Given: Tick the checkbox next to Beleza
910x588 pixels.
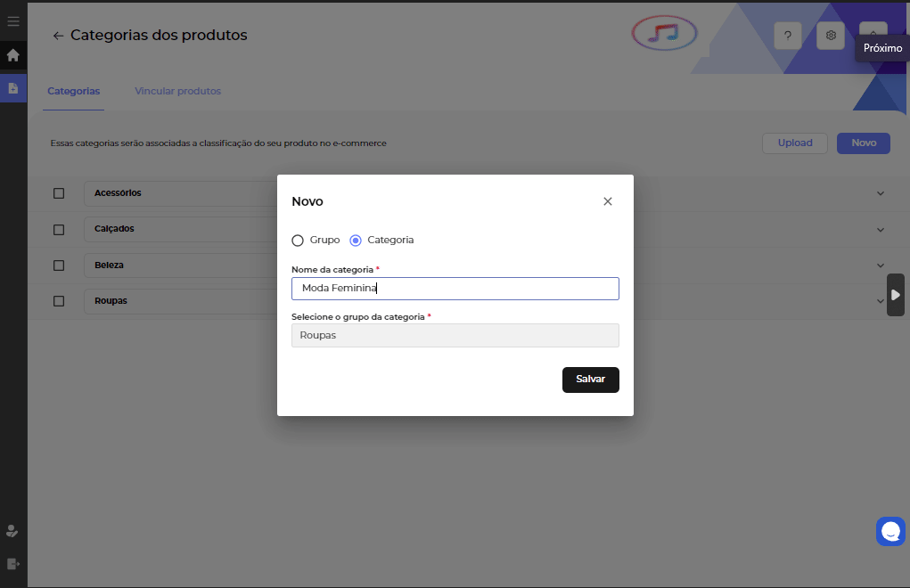Looking at the screenshot, I should [x=59, y=265].
